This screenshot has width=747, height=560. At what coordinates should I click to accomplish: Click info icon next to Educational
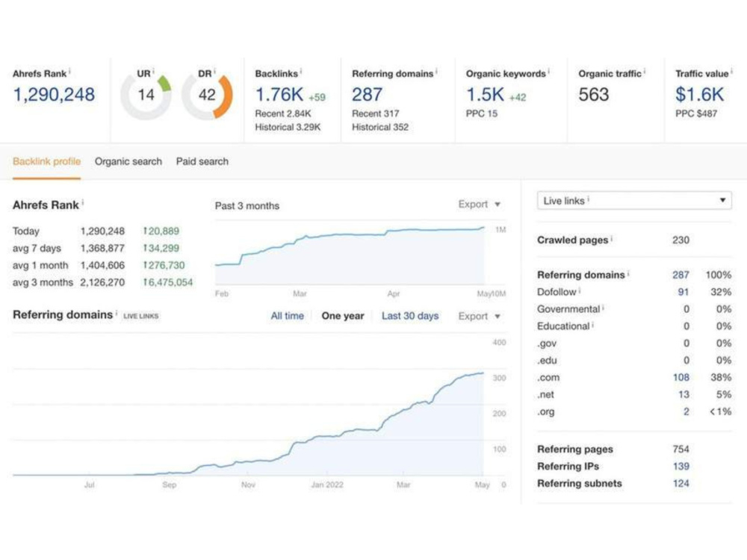point(592,324)
